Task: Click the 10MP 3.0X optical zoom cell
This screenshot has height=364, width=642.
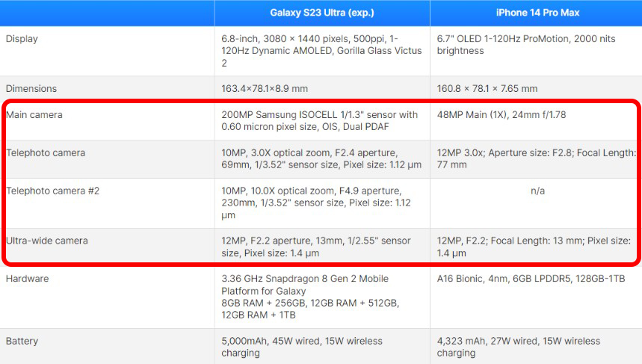Action: tap(321, 159)
